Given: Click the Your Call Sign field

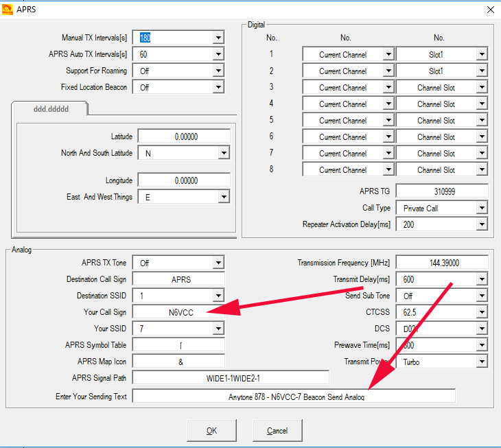Looking at the screenshot, I should 178,312.
